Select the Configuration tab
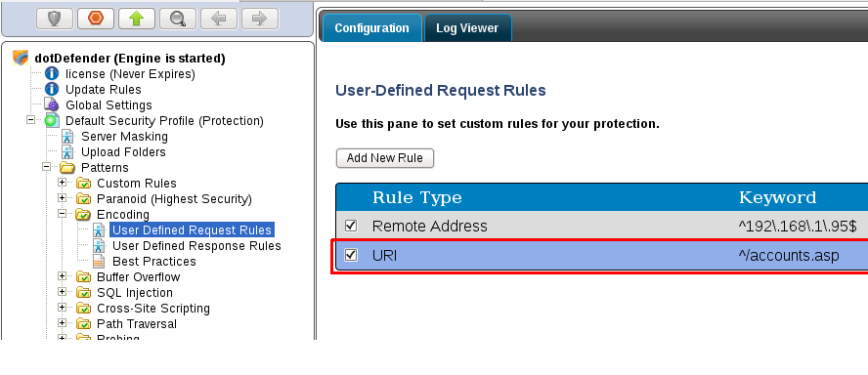 [371, 28]
